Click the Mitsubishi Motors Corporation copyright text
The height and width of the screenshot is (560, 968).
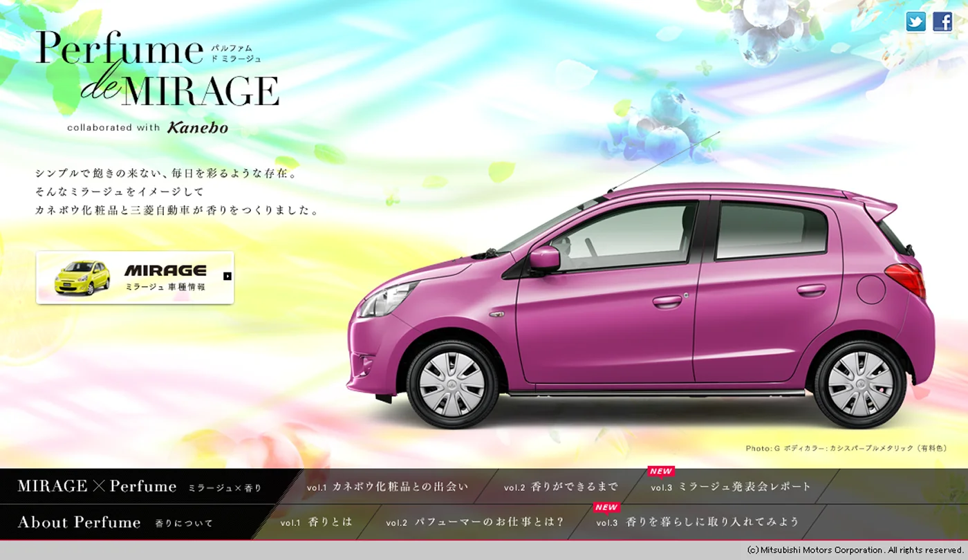pos(855,550)
